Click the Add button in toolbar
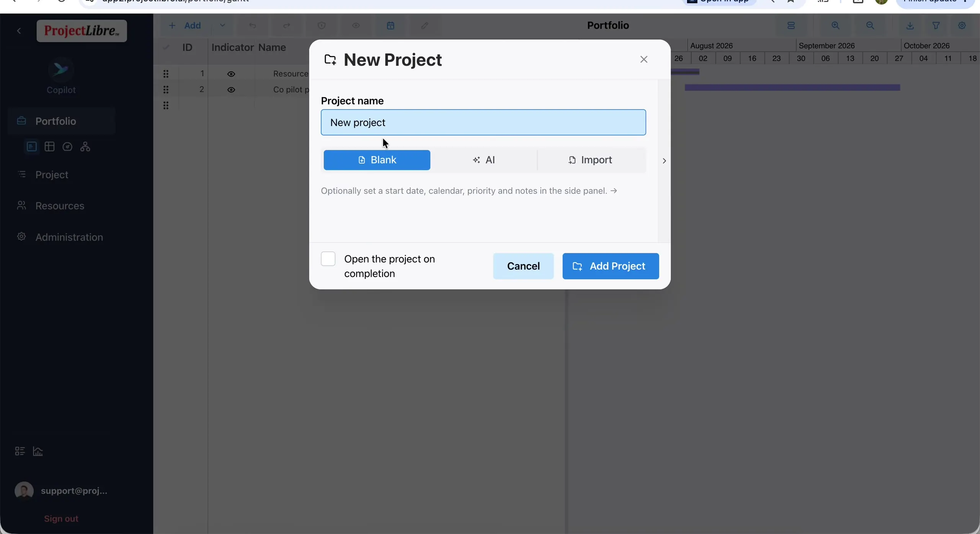Image resolution: width=980 pixels, height=534 pixels. pyautogui.click(x=185, y=26)
